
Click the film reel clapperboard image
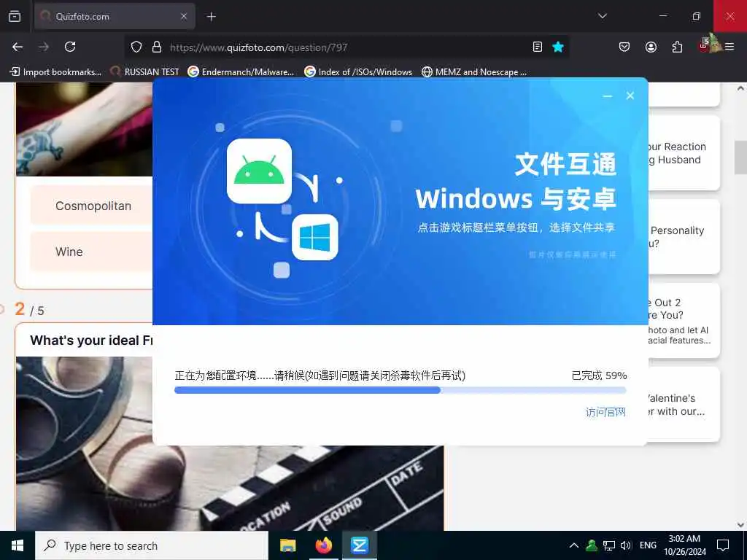(x=230, y=488)
